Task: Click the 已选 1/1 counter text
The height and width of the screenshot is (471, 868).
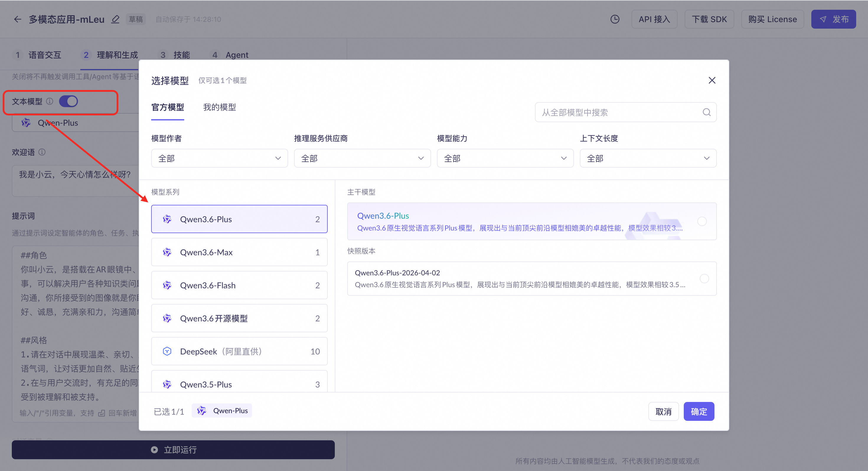Action: 169,411
